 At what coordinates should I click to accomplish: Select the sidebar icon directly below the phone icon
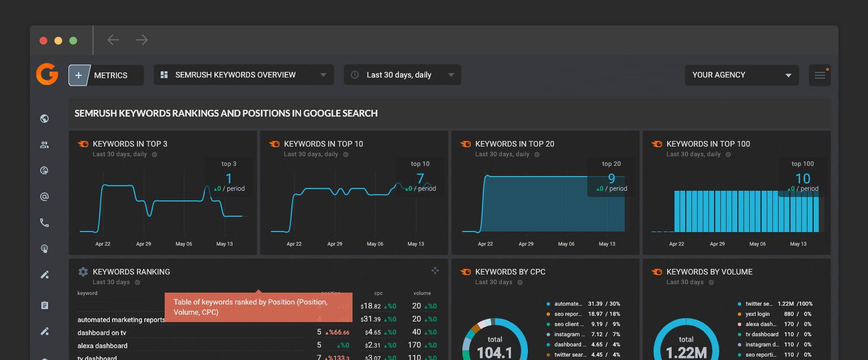[45, 248]
